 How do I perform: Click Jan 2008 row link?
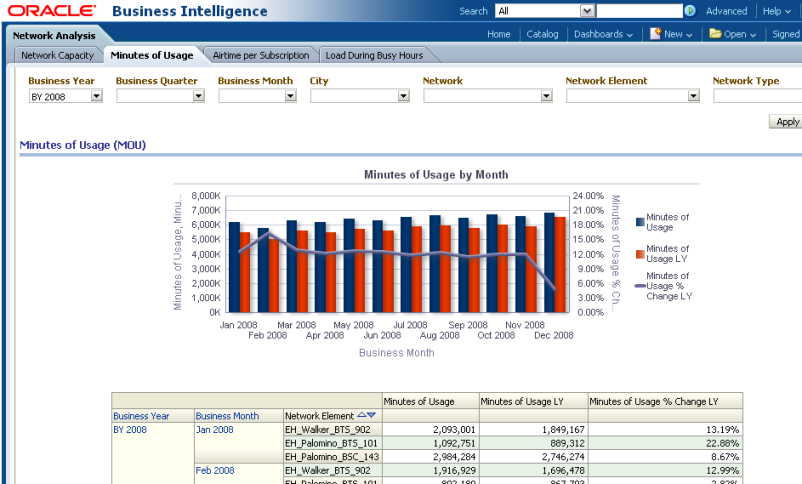tap(214, 430)
